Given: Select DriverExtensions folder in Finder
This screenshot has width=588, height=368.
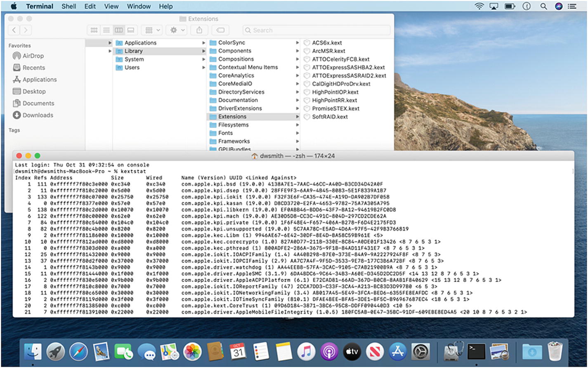Looking at the screenshot, I should (x=254, y=108).
